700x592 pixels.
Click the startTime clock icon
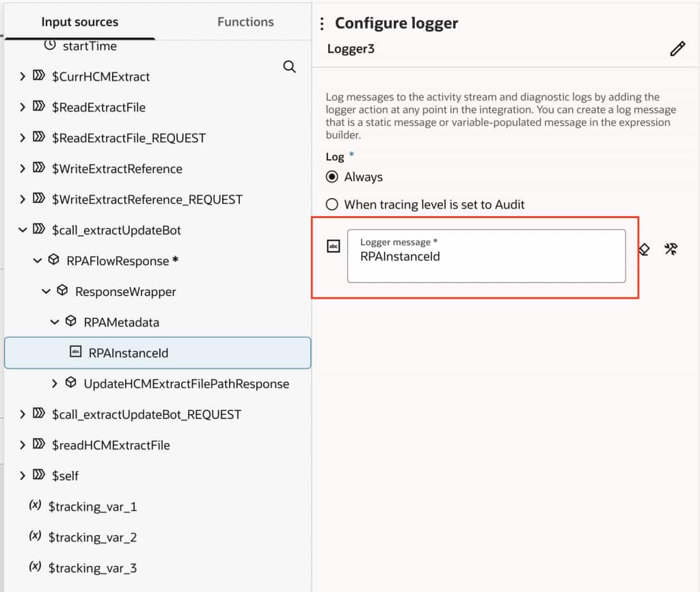pos(50,46)
